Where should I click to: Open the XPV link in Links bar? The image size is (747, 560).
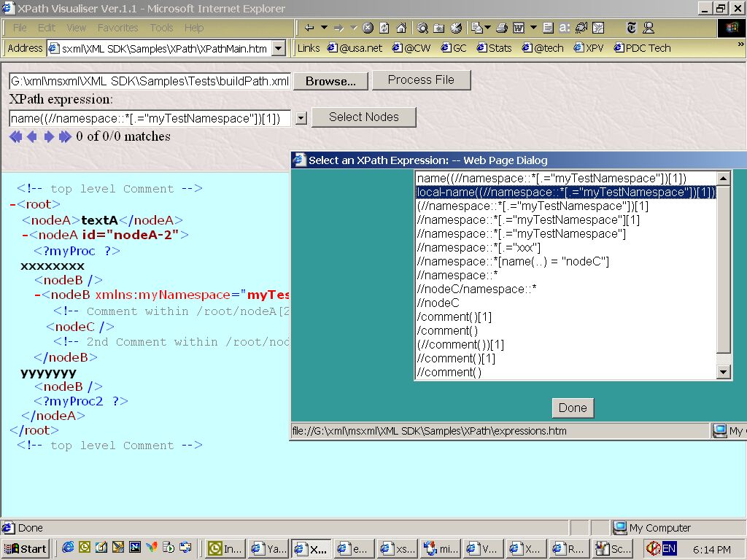(x=589, y=48)
